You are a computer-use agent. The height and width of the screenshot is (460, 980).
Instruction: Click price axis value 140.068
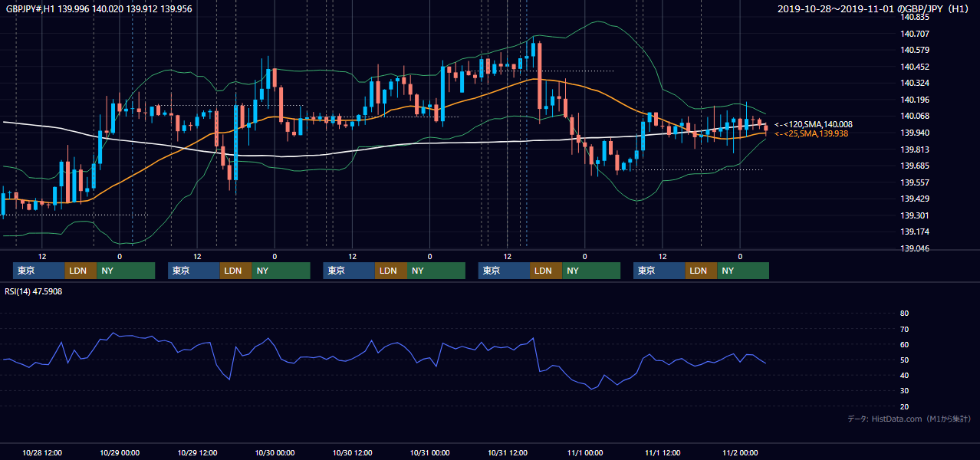(916, 116)
